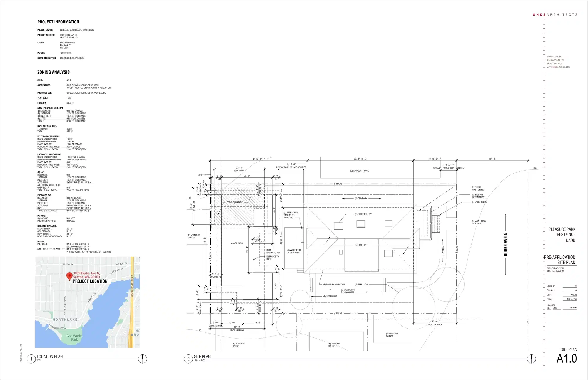Select the title block date 7.16.25
The image size is (588, 380).
[574, 295]
